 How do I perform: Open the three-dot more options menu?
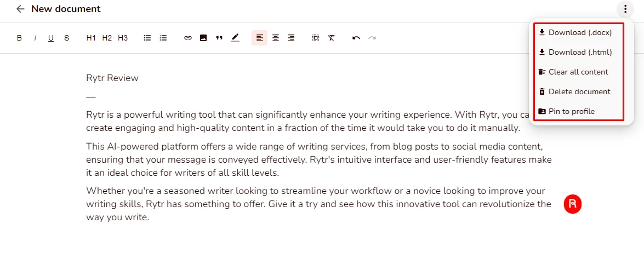(x=625, y=9)
